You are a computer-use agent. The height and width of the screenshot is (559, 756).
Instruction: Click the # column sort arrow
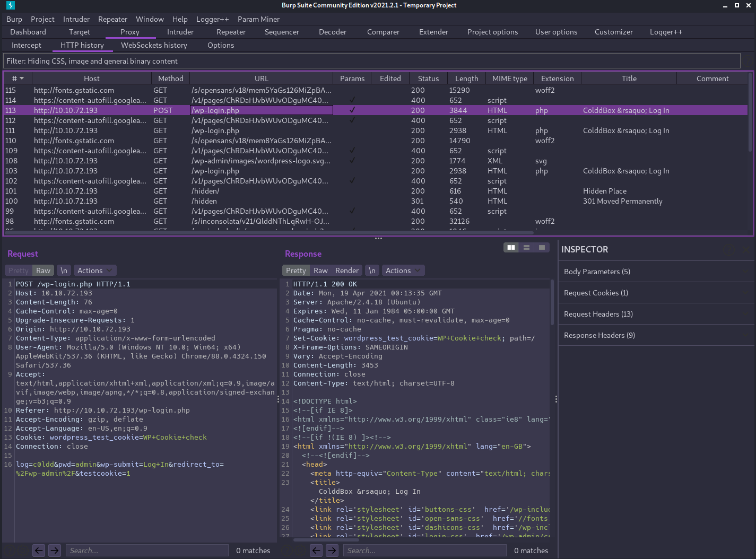click(x=22, y=78)
